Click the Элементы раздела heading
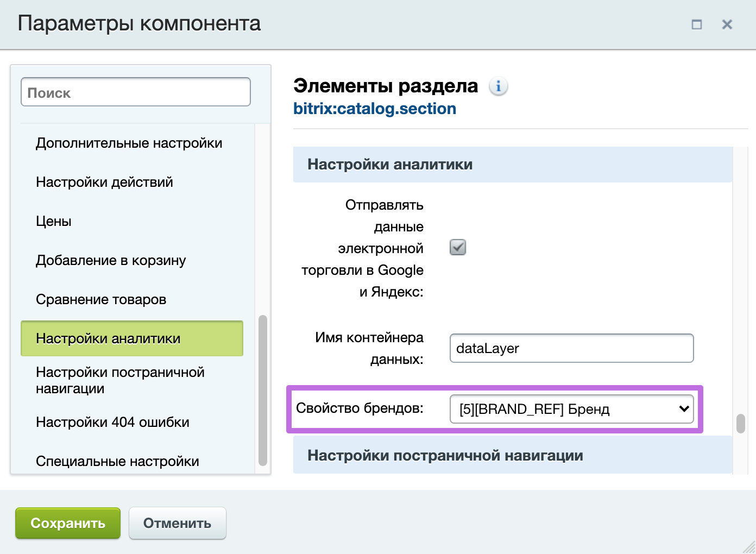This screenshot has width=756, height=554. tap(386, 86)
